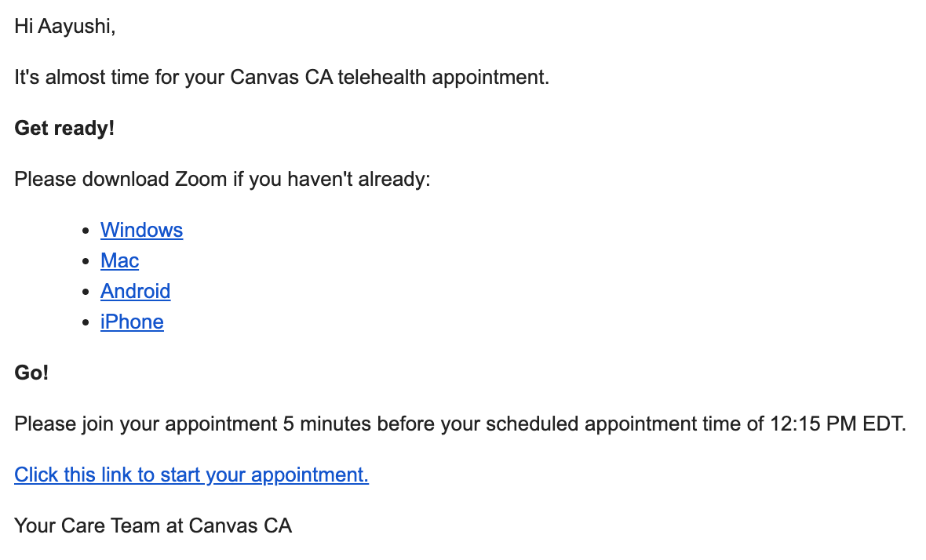Click the bold "Go!" heading

[x=31, y=373]
